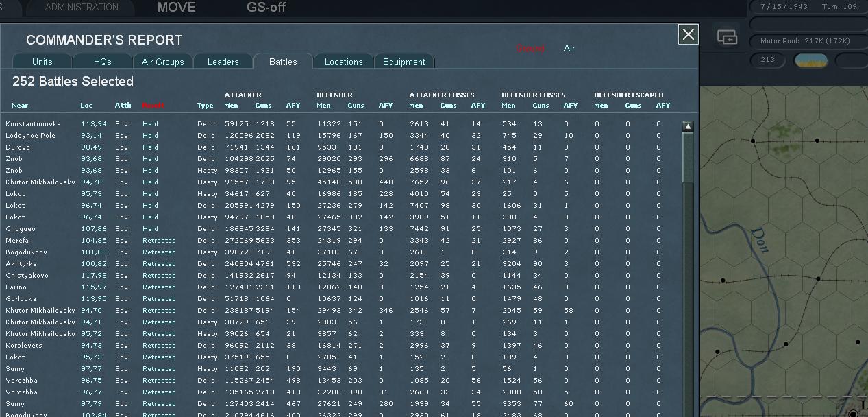This screenshot has height=417, width=868.
Task: Sort battles by Type column
Action: click(x=206, y=106)
